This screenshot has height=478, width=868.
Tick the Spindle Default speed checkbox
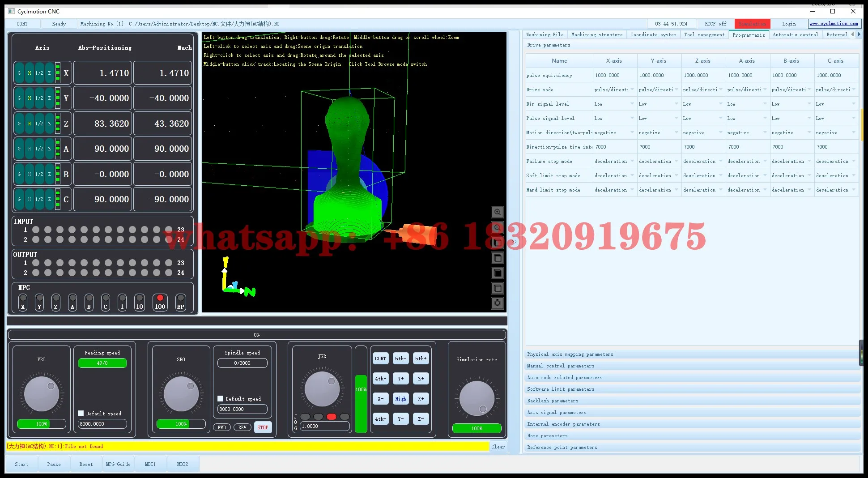[221, 399]
